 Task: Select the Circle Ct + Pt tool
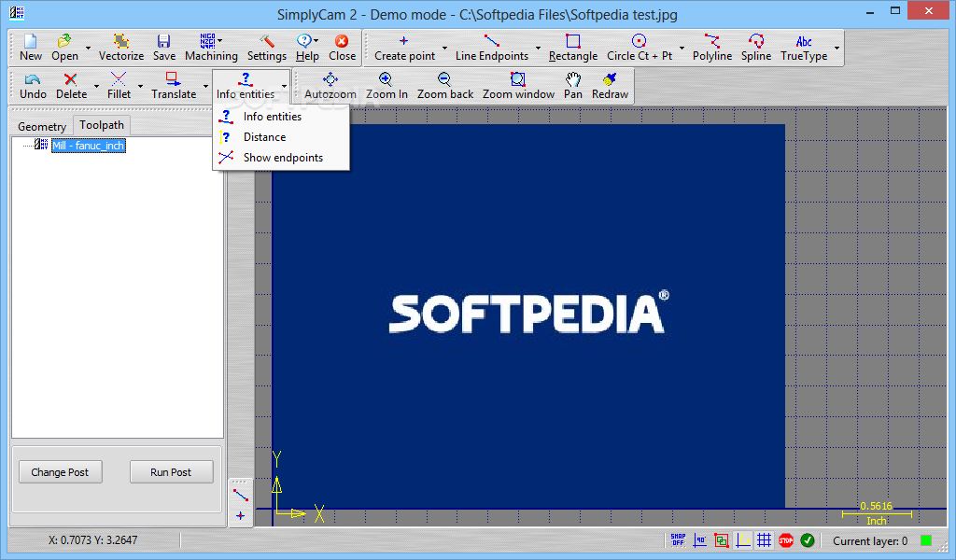click(639, 48)
